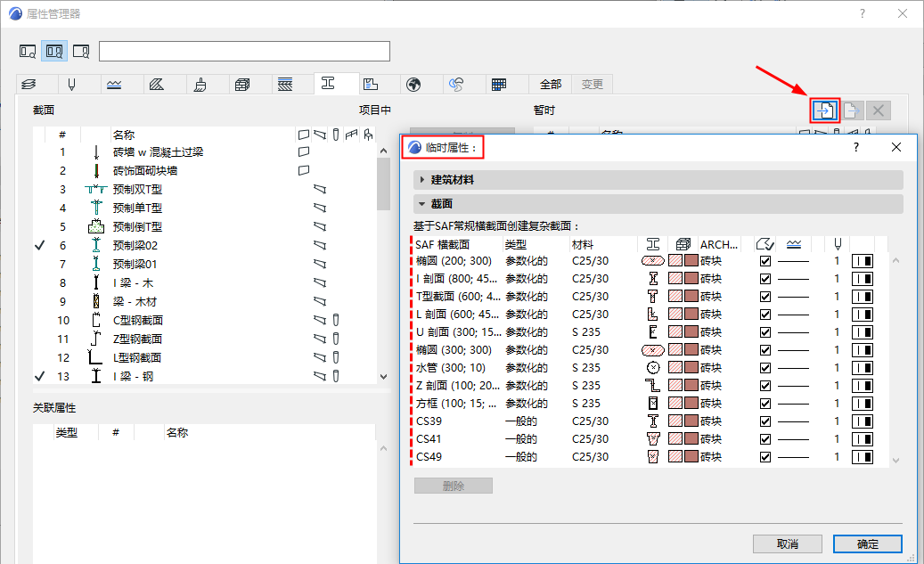Click the export attributes page icon
Viewport: 924px width, 564px height.
(x=852, y=110)
